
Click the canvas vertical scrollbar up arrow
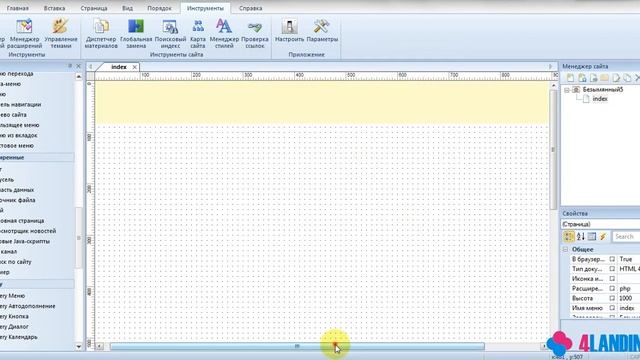click(553, 85)
